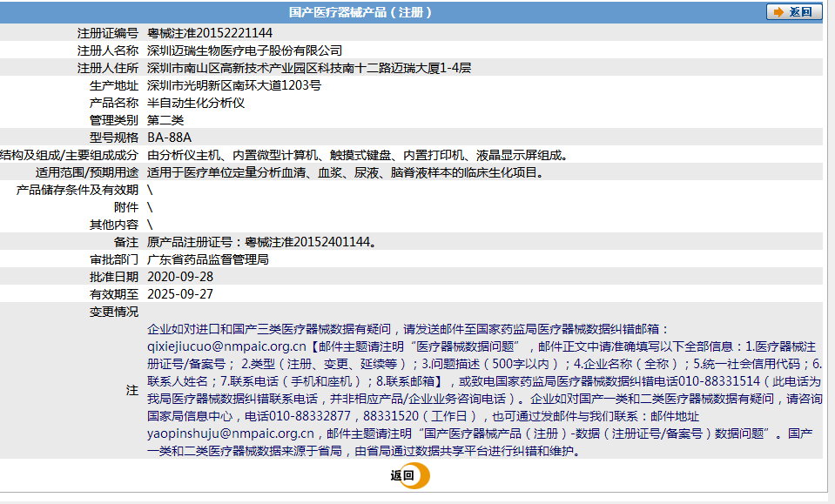The image size is (835, 504).
Task: Click the 返回 button at top right
Action: tap(794, 11)
